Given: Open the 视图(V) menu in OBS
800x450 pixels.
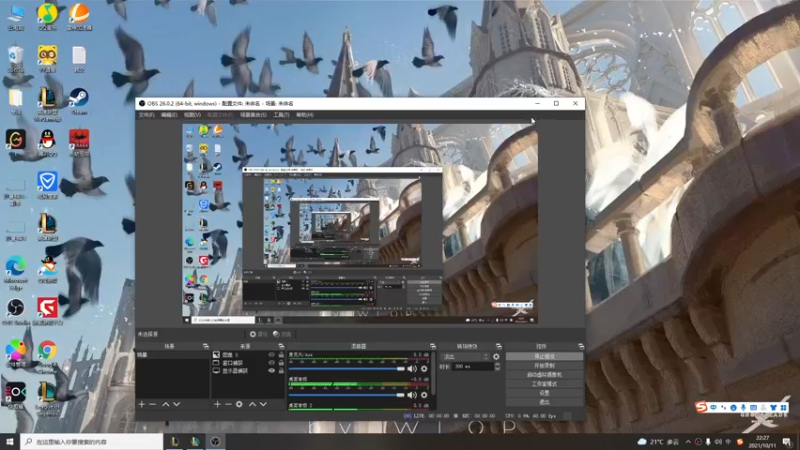Looking at the screenshot, I should 192,115.
